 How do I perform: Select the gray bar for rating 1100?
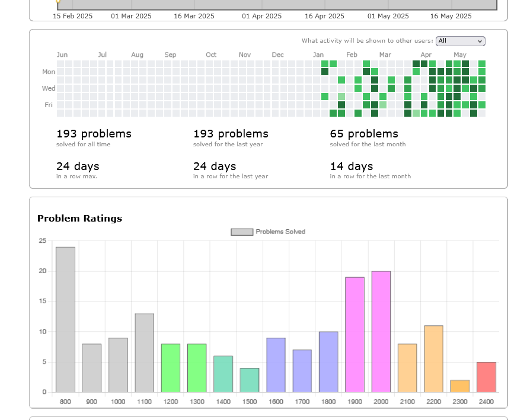145,352
